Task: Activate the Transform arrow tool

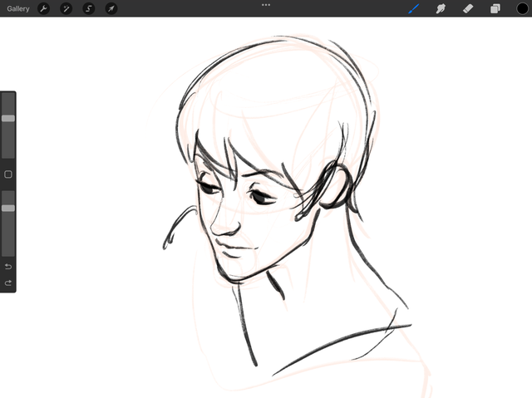Action: pos(111,8)
